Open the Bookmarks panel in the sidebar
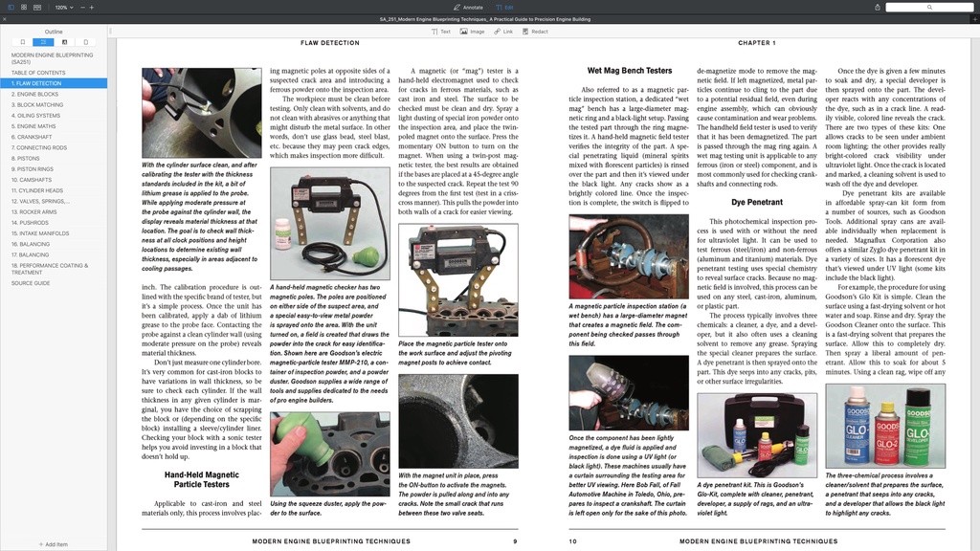980x551 pixels. 22,42
